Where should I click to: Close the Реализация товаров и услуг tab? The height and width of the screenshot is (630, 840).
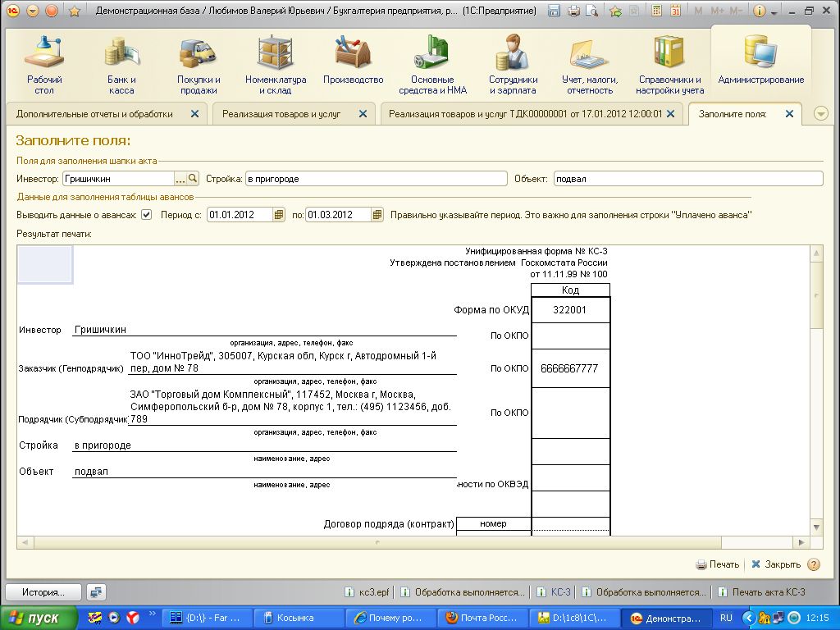click(x=363, y=114)
